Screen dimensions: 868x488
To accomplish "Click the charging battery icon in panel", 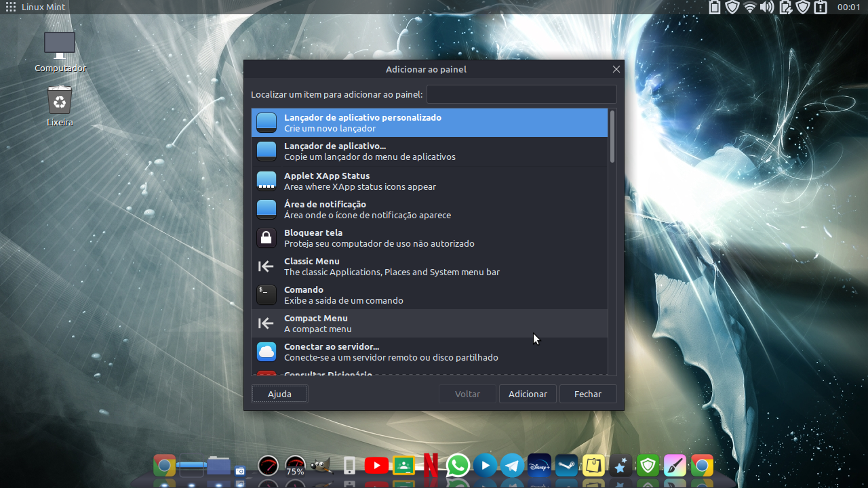I will (786, 7).
